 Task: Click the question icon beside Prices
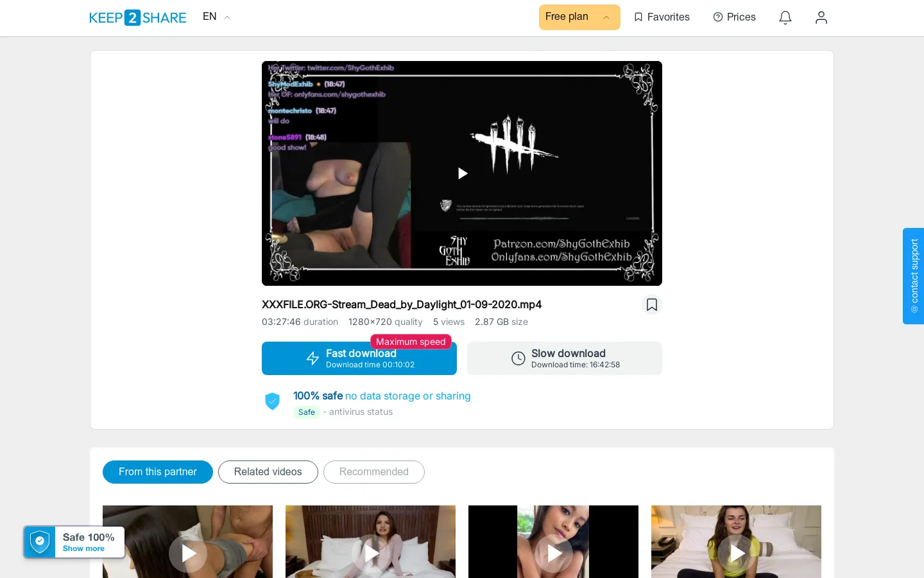click(x=718, y=17)
